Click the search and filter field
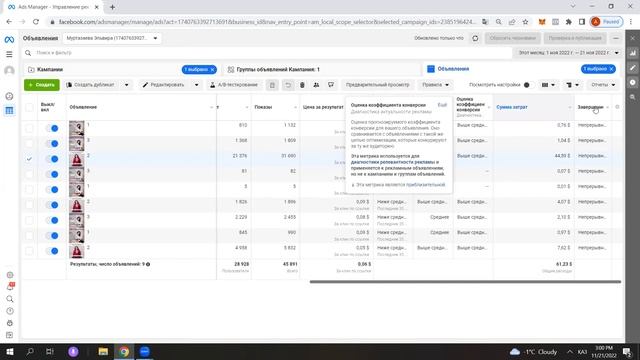Image resolution: width=640 pixels, height=360 pixels. tap(267, 53)
